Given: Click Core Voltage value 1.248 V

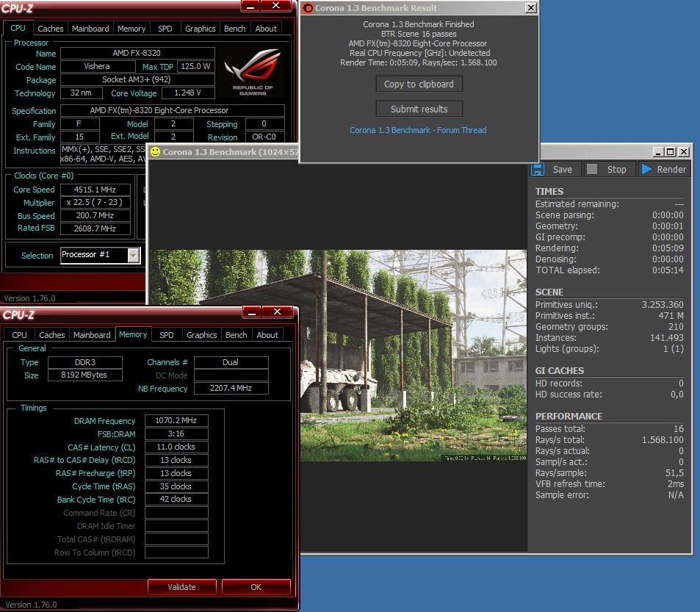Looking at the screenshot, I should (188, 93).
